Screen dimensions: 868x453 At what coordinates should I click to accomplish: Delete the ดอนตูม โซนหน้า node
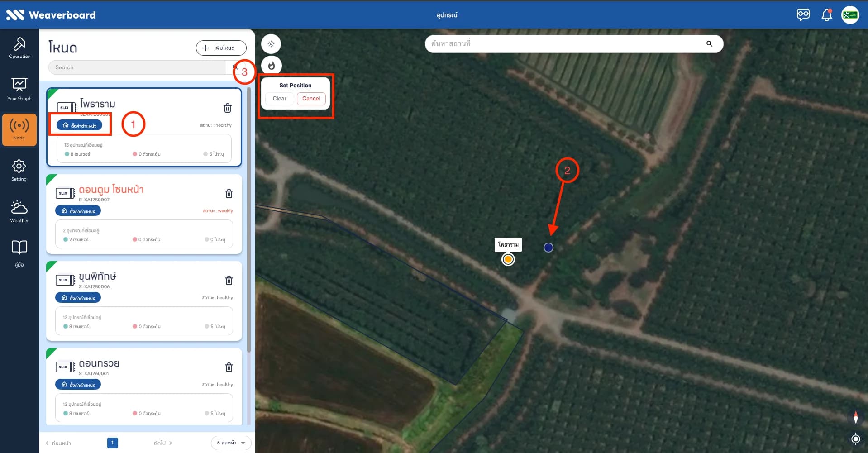click(x=229, y=193)
